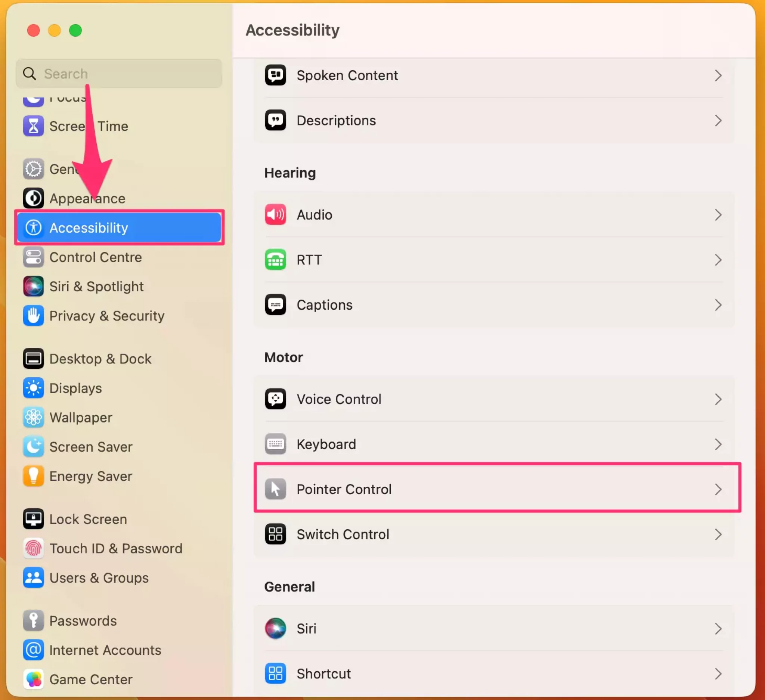Click the green zoom window button
Image resolution: width=765 pixels, height=700 pixels.
[x=75, y=30]
